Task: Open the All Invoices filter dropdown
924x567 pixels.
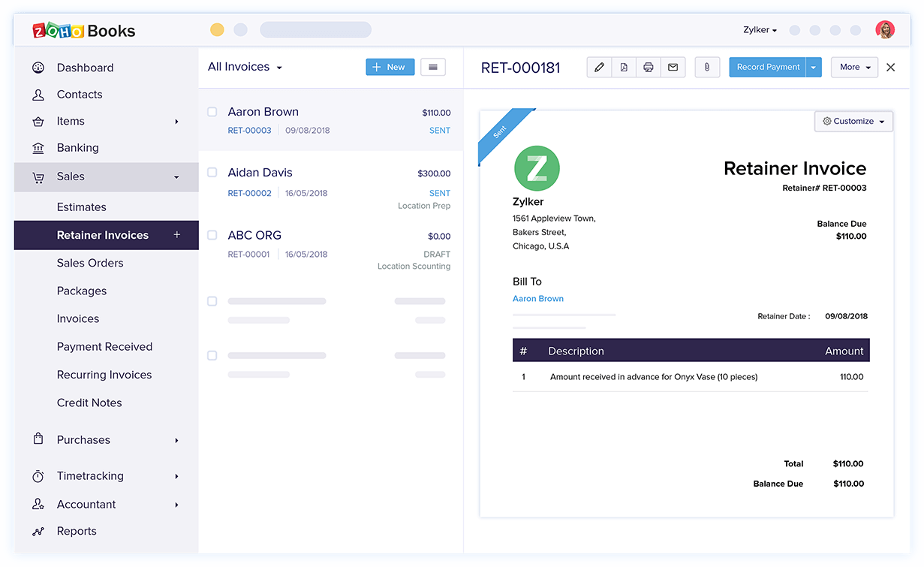Action: [245, 67]
